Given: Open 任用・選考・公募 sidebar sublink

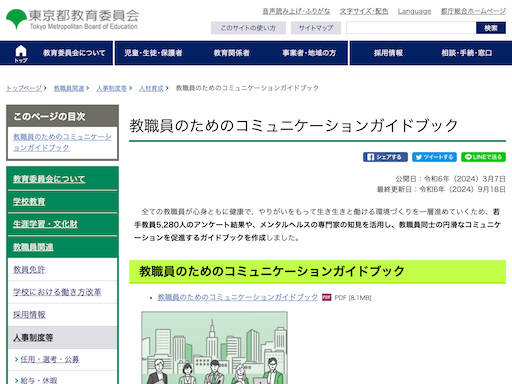Looking at the screenshot, I should [x=50, y=359].
